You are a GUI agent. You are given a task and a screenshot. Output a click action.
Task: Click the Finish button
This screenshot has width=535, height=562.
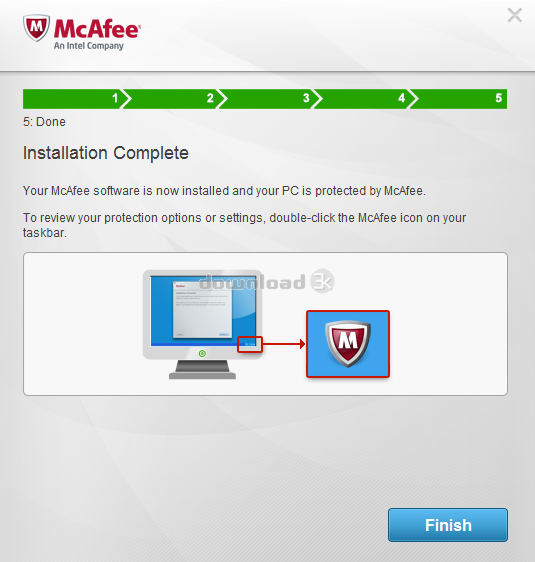[x=448, y=525]
